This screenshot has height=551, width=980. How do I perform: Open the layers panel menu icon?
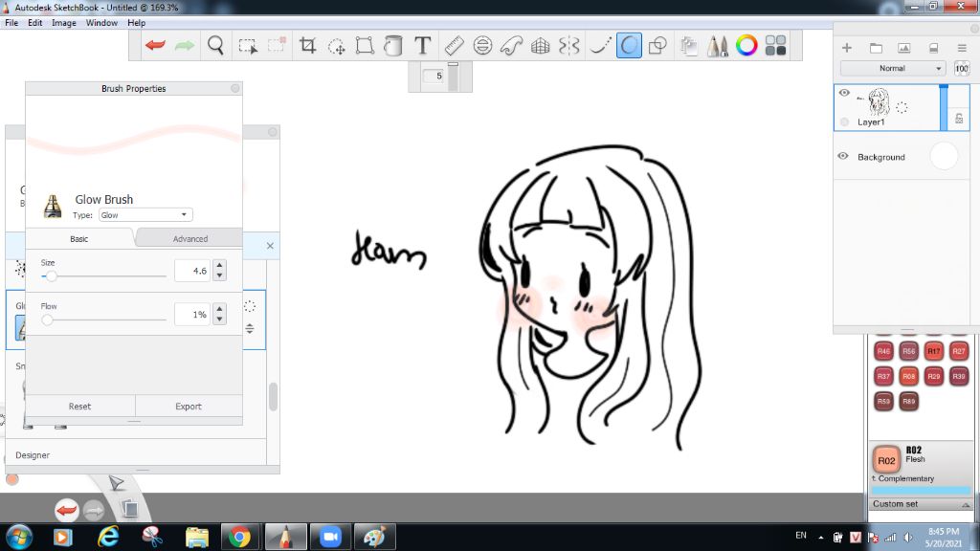[962, 48]
